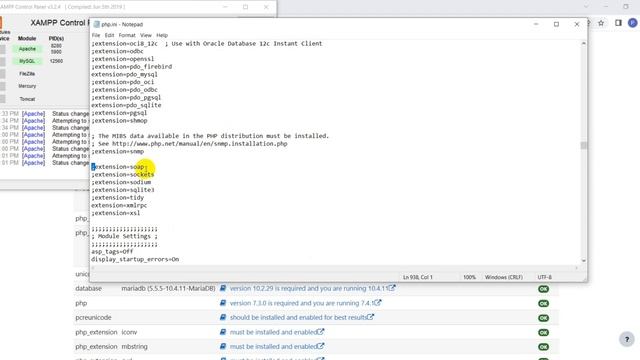Click the right arrow of Notepad's horizontal scrollbar

tap(576, 268)
